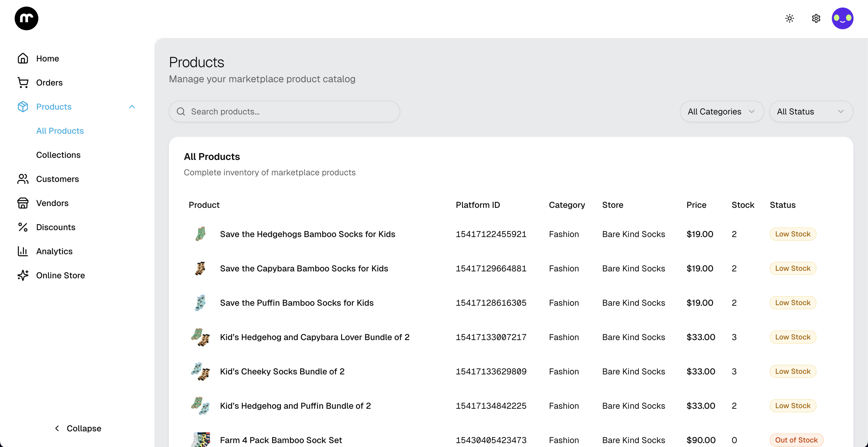Open the All Status filter dropdown
868x447 pixels.
click(x=811, y=111)
